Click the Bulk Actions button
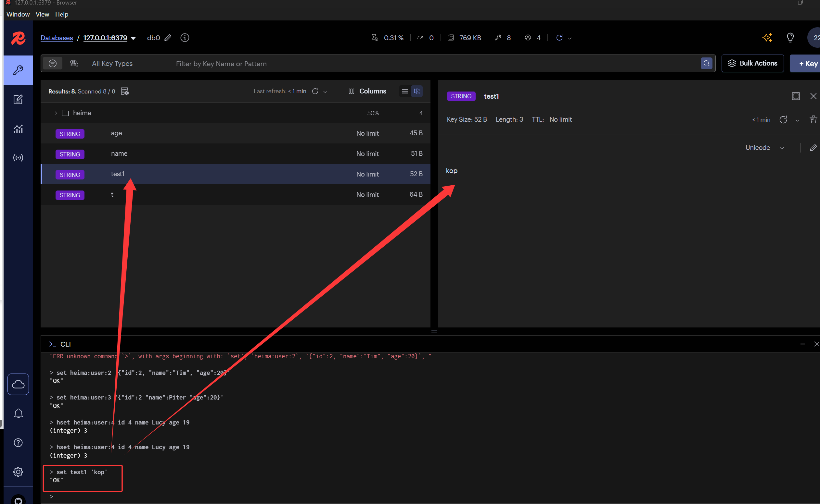The height and width of the screenshot is (504, 820). (752, 63)
